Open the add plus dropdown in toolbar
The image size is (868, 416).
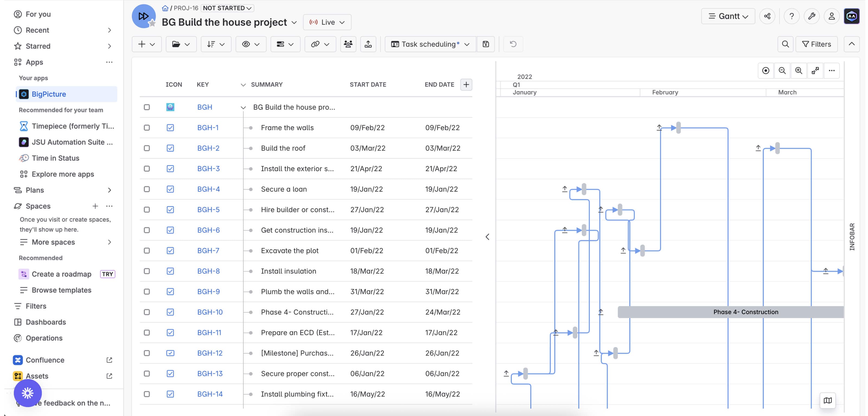(146, 44)
